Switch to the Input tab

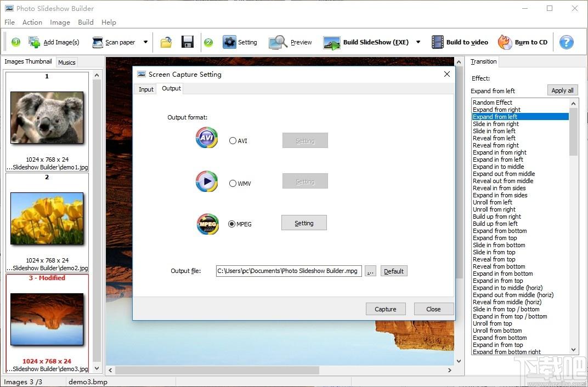[x=146, y=89]
